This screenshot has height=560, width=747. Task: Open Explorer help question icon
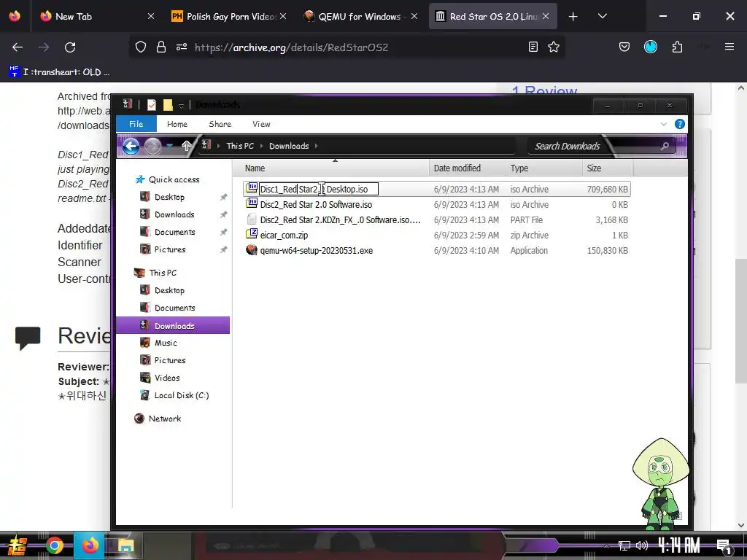coord(680,124)
